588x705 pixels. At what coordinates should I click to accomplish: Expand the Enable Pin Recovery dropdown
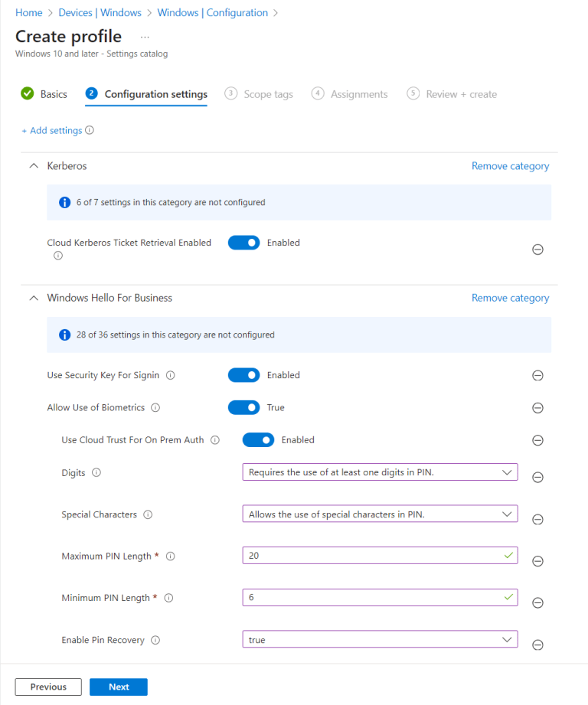[379, 639]
